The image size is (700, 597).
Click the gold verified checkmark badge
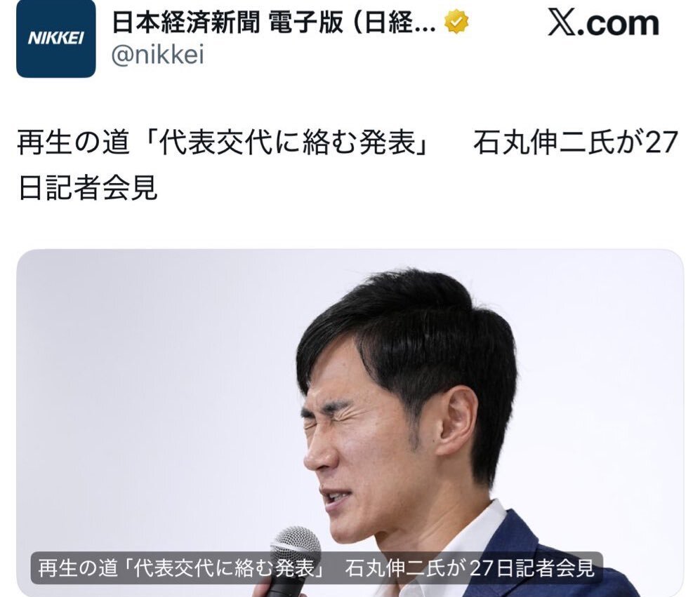tap(456, 22)
